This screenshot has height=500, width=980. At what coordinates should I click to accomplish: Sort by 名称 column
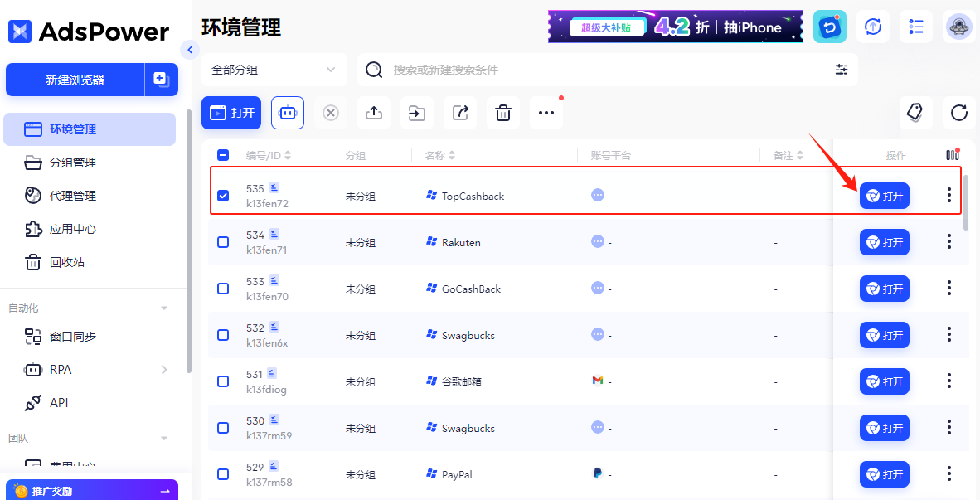coord(452,156)
